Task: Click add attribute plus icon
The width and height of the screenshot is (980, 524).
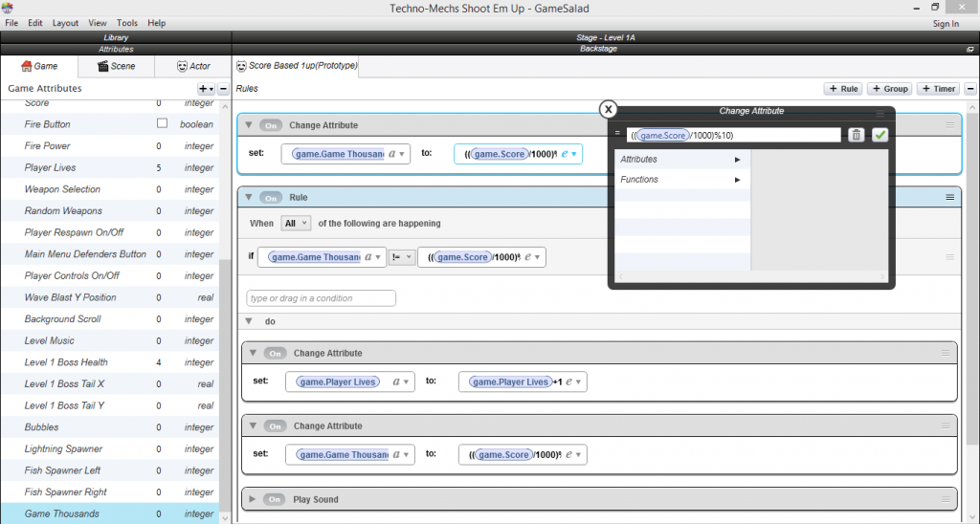Action: tap(206, 89)
